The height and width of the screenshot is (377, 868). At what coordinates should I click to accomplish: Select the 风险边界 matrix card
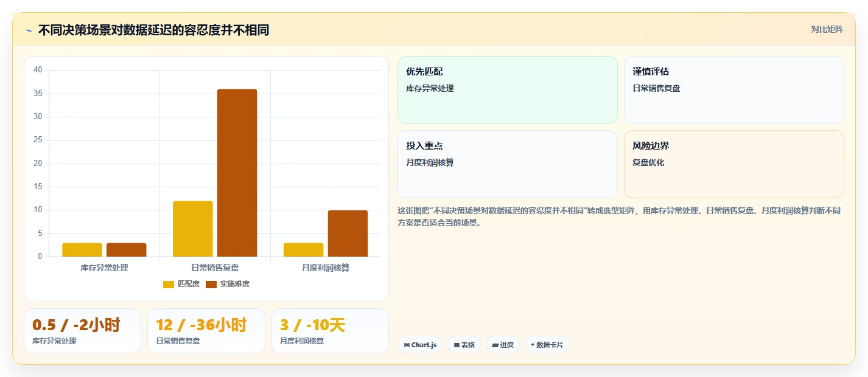coord(734,164)
